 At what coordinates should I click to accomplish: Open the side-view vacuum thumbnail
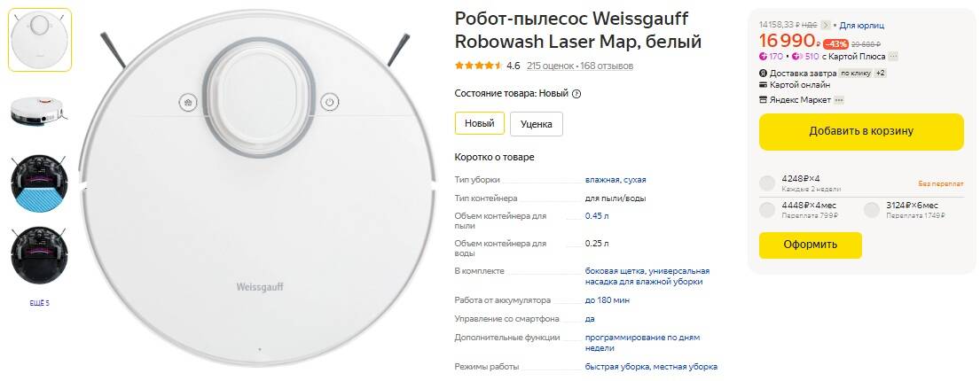point(39,111)
